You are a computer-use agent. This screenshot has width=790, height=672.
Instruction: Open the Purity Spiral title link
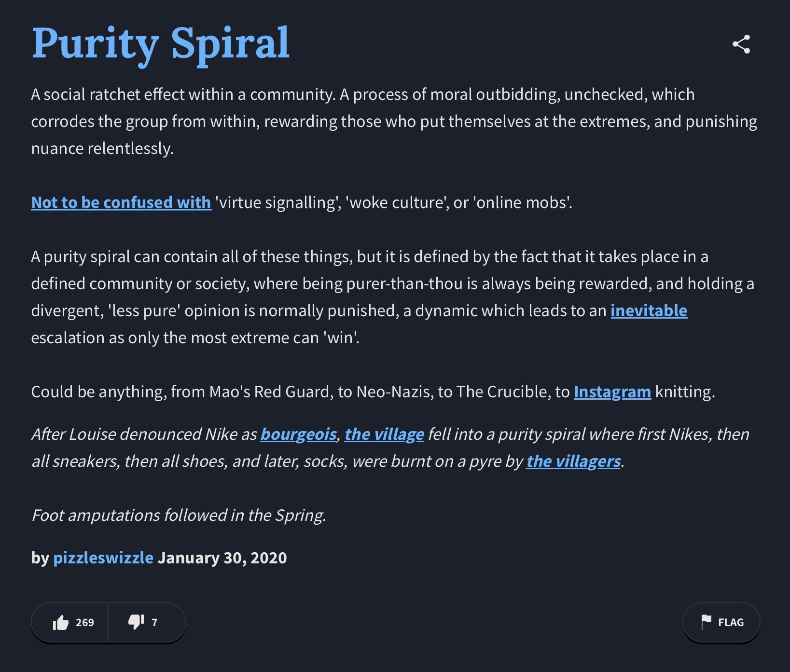pos(161,43)
